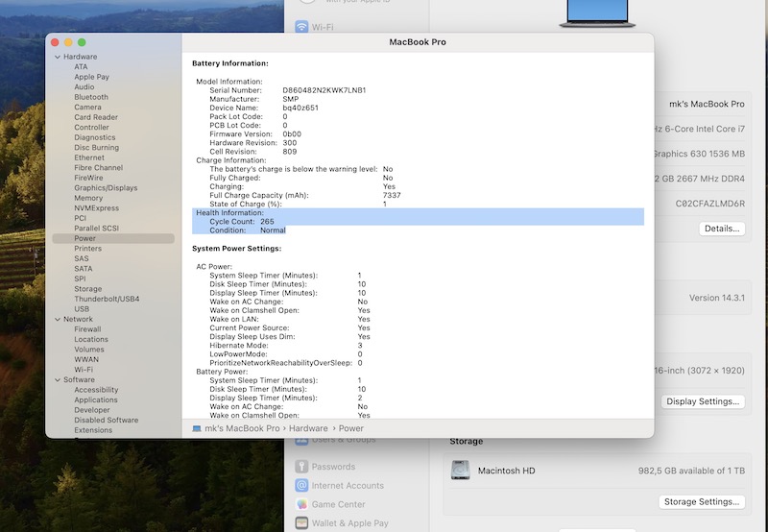Select Bluetooth in the Hardware list
768x532 pixels.
(x=91, y=97)
